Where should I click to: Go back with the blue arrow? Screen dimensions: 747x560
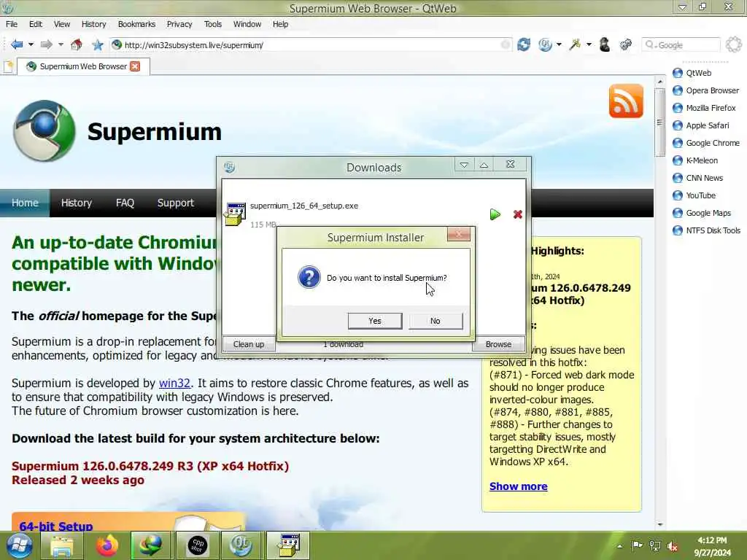(17, 44)
